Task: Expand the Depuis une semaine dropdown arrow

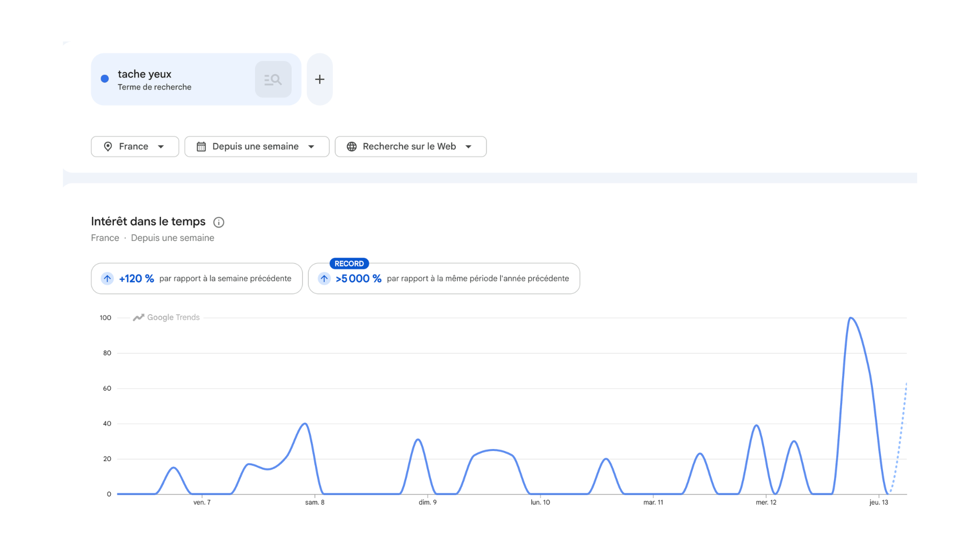Action: pos(311,147)
